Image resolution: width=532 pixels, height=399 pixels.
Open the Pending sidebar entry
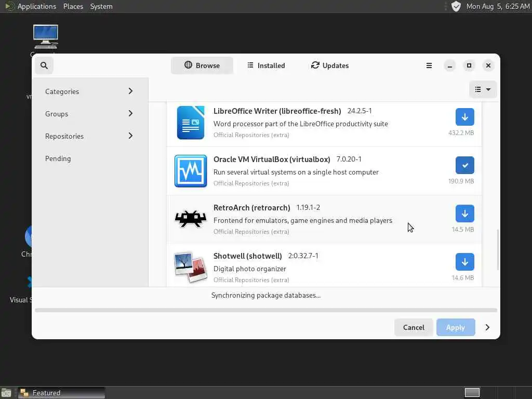pos(89,158)
